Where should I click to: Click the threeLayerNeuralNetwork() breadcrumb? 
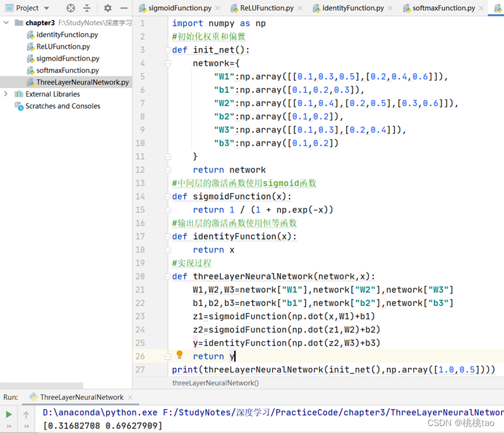pos(215,383)
